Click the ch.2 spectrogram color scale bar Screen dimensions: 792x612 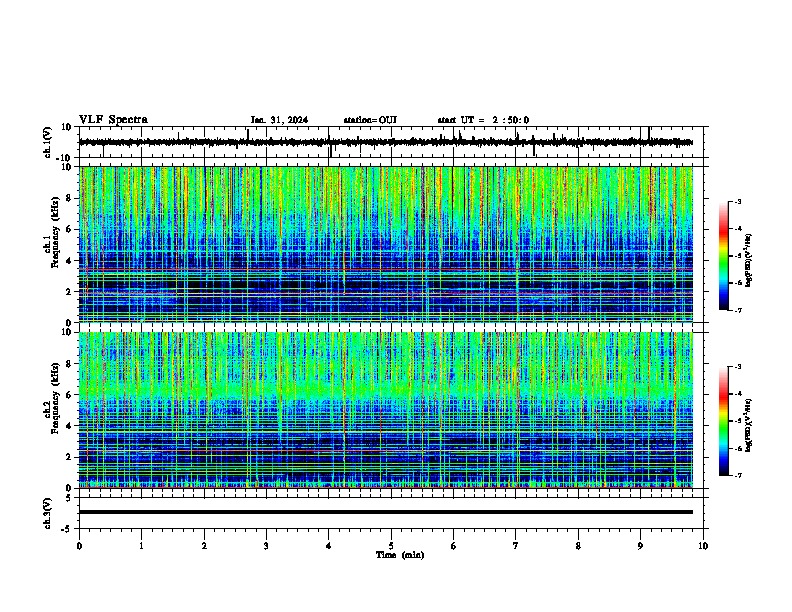(724, 421)
